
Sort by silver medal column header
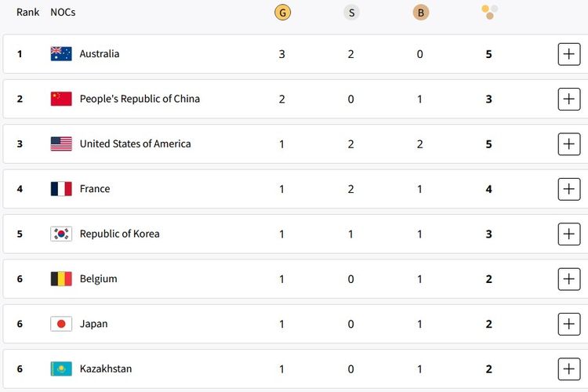(351, 13)
